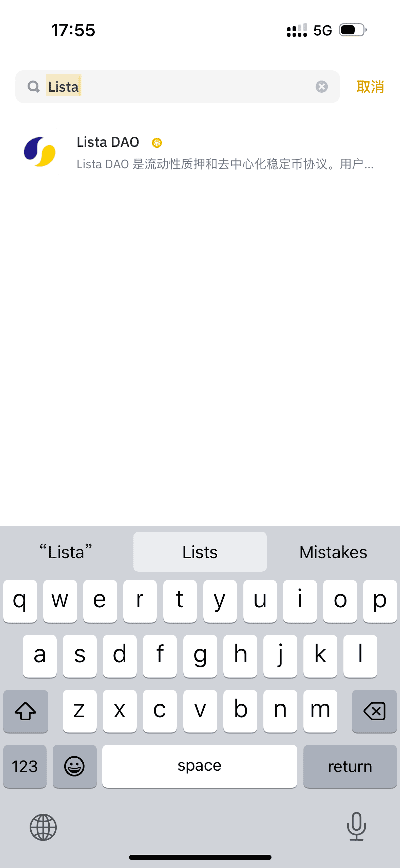The image size is (400, 868).
Task: Tap the search magnifier icon
Action: (x=33, y=87)
